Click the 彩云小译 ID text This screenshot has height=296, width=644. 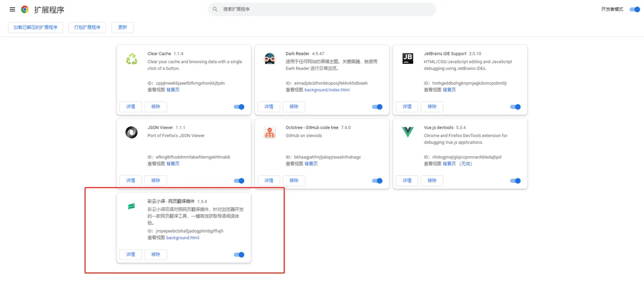(185, 231)
